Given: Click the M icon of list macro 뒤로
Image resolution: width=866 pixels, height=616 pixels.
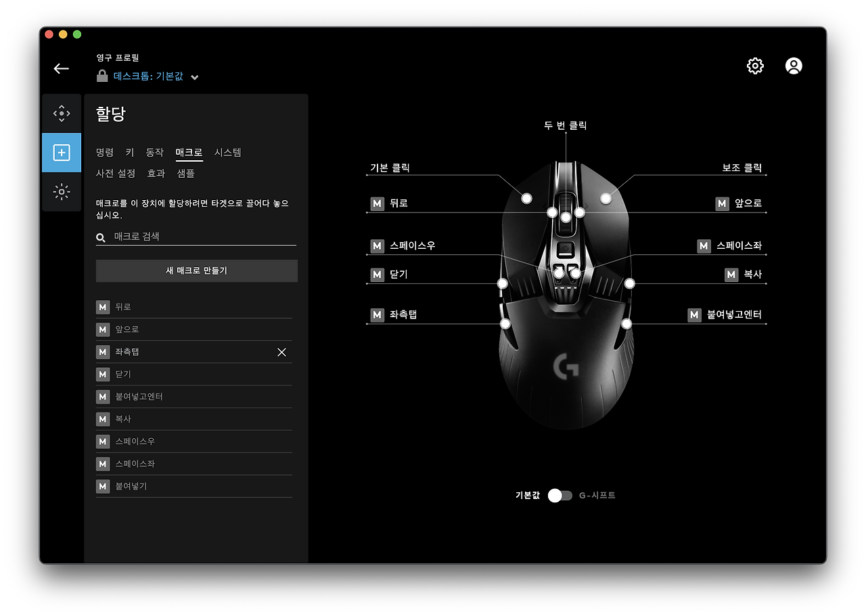Looking at the screenshot, I should (103, 307).
